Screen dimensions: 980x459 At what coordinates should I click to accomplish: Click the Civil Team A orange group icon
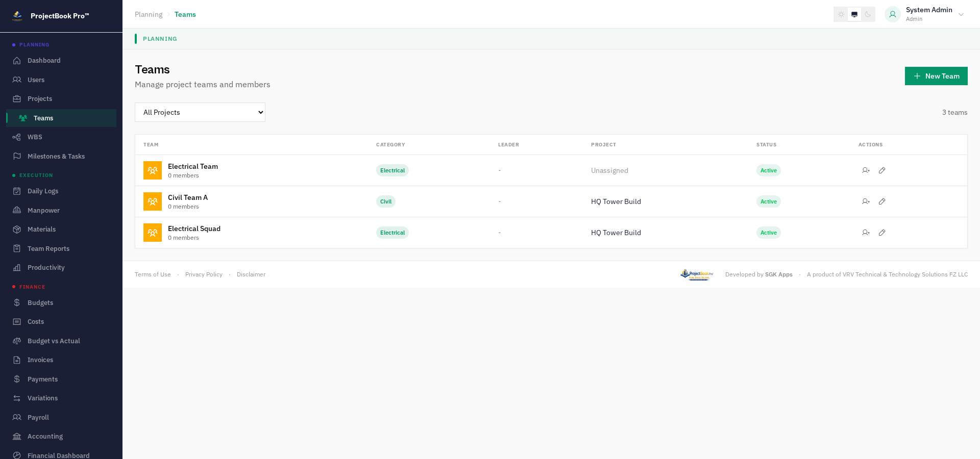(x=153, y=201)
